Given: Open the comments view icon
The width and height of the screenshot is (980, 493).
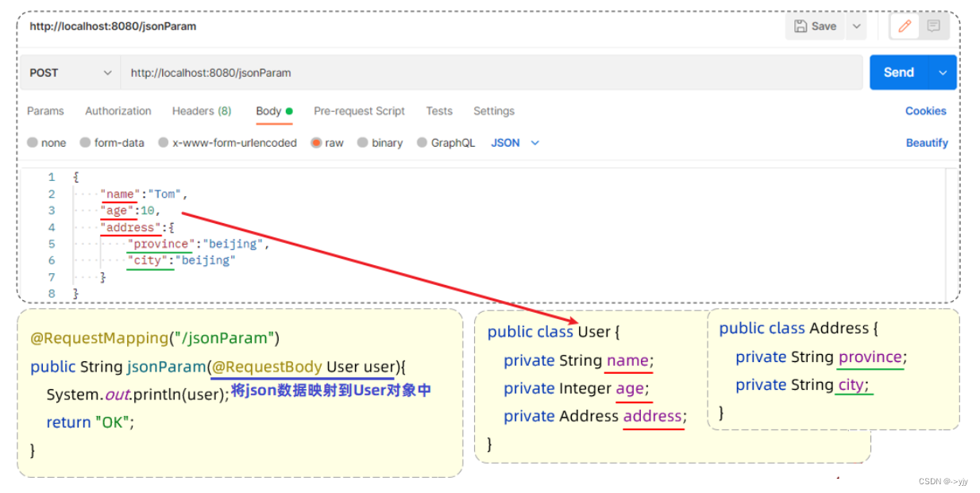Looking at the screenshot, I should [934, 26].
